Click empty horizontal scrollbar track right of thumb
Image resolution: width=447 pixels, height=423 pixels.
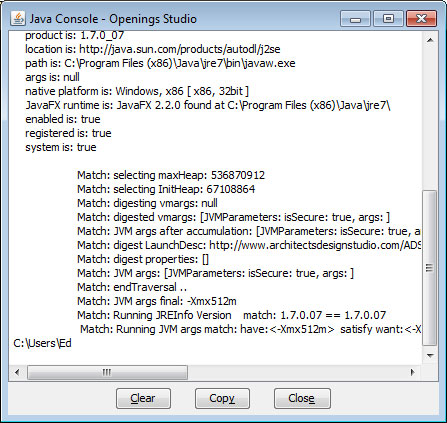[296, 372]
